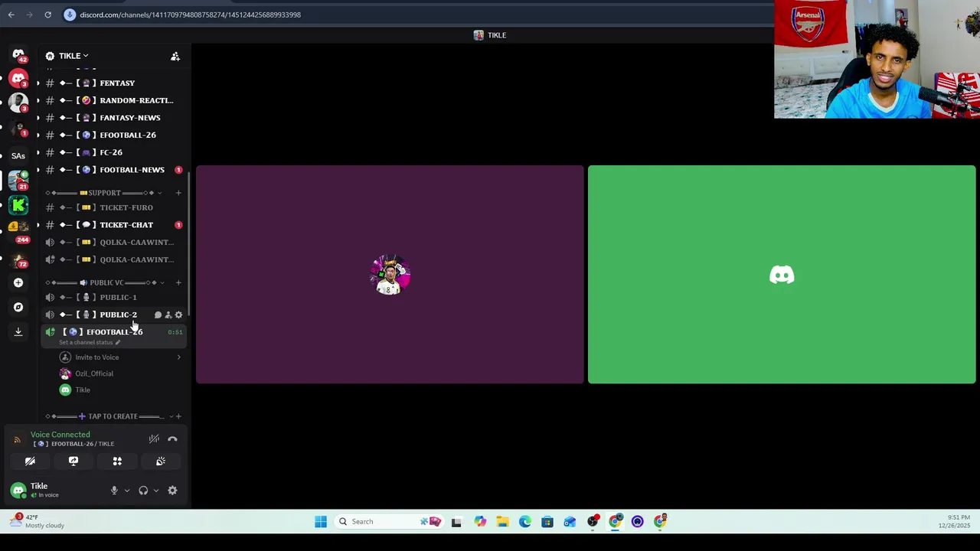
Task: Click invite members icon beside TIKLE header
Action: pos(175,56)
